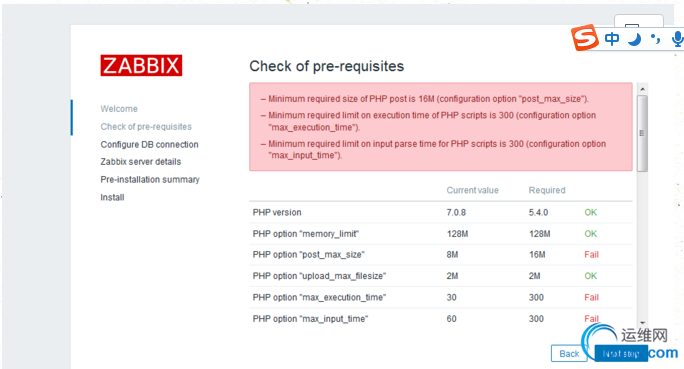Click the PHP version row
The width and height of the screenshot is (684, 369).
click(x=441, y=212)
